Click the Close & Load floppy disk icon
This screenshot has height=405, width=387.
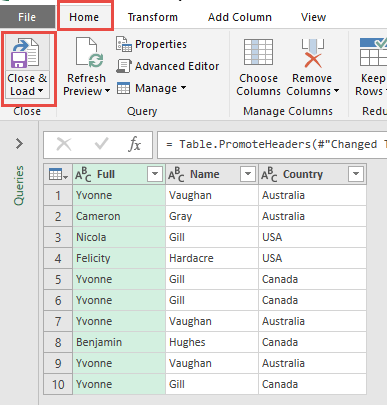pyautogui.click(x=25, y=53)
